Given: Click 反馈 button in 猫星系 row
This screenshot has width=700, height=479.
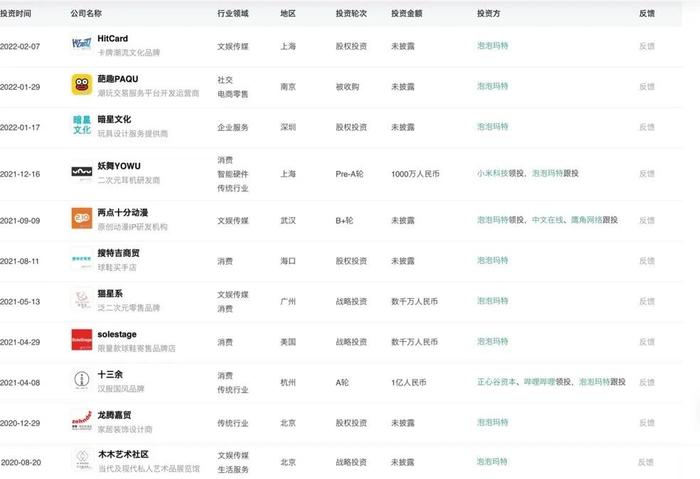Looking at the screenshot, I should point(646,301).
